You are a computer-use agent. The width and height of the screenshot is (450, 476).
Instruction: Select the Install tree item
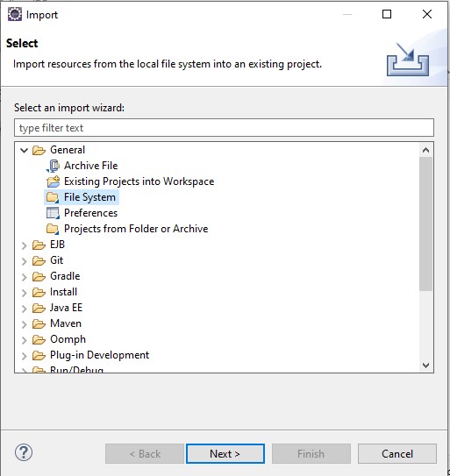click(x=63, y=292)
